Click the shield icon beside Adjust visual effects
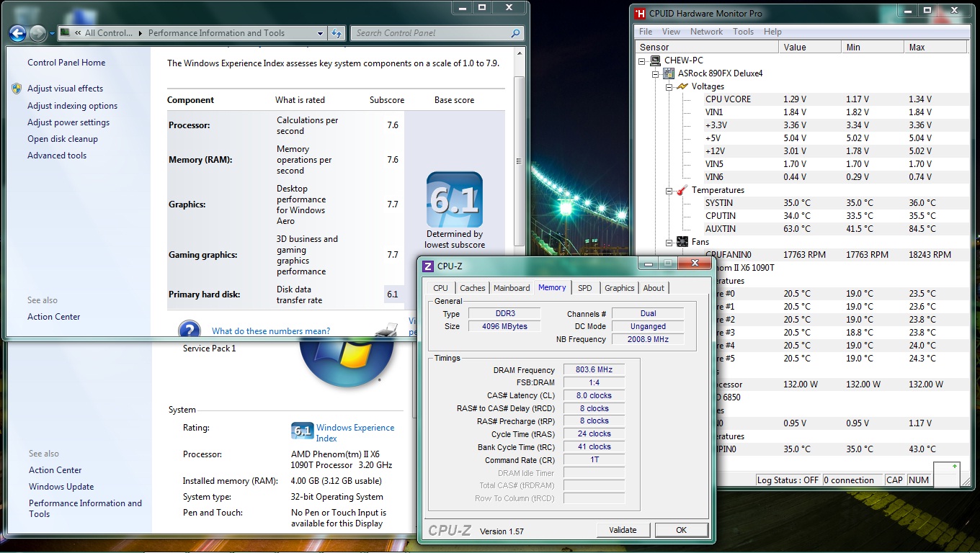Image resolution: width=980 pixels, height=553 pixels. [x=17, y=89]
